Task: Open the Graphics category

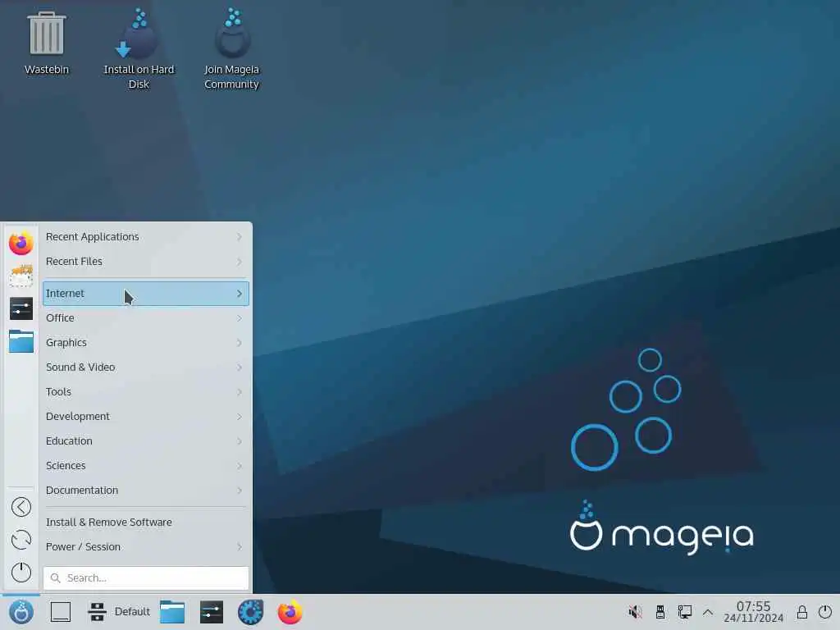Action: pyautogui.click(x=146, y=343)
